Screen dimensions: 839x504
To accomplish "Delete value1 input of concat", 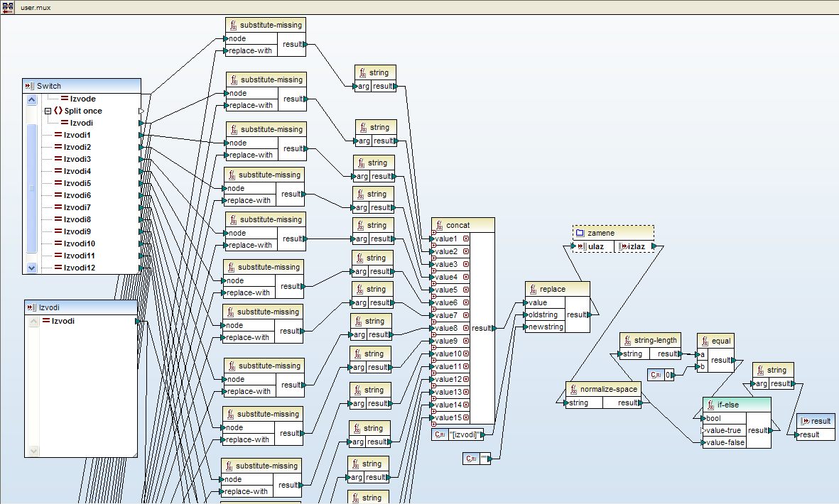I will click(466, 239).
